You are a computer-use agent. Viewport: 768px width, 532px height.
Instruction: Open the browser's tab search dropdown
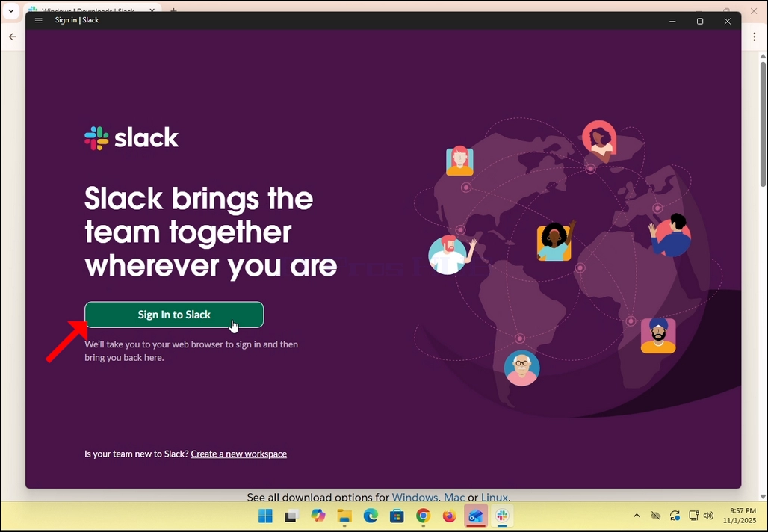pos(10,10)
